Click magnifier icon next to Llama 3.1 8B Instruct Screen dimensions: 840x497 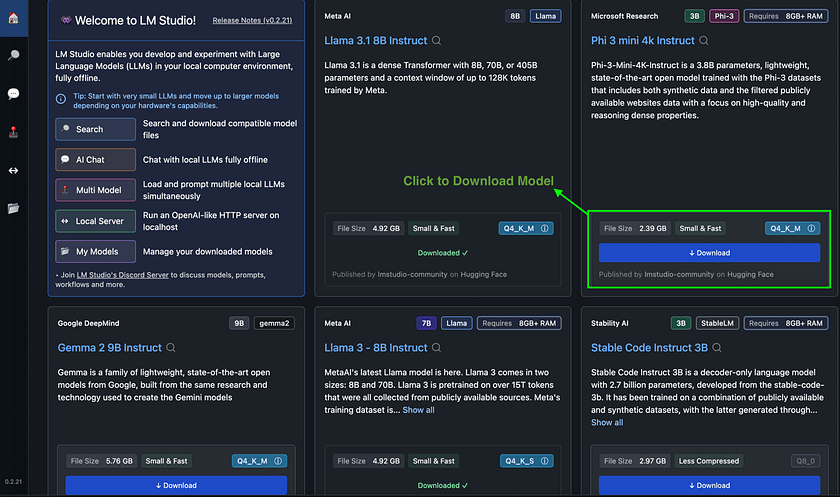click(437, 41)
